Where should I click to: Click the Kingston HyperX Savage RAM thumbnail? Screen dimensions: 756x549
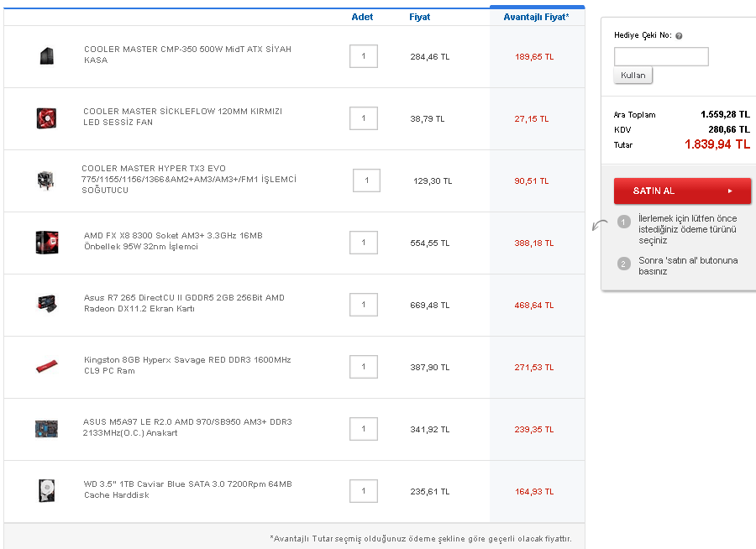pos(47,366)
